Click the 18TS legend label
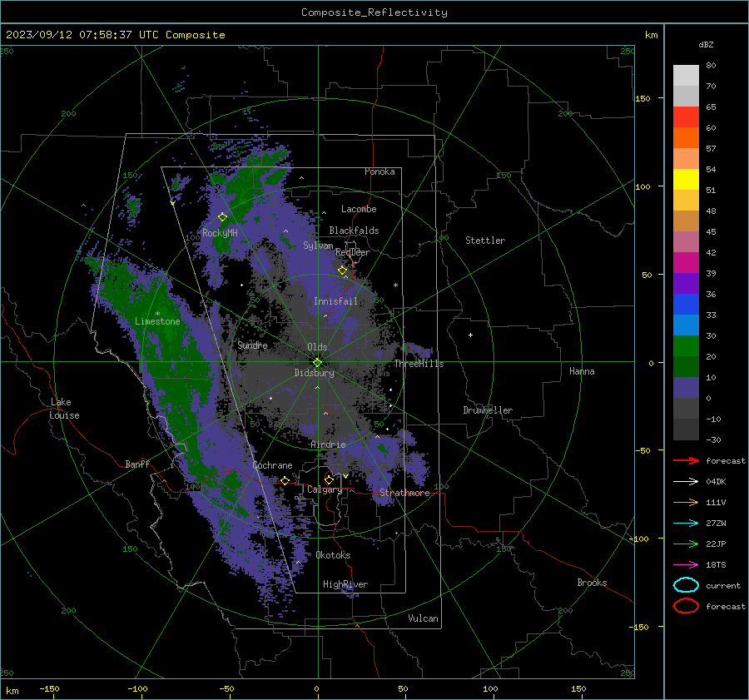This screenshot has width=749, height=700. pos(716,565)
